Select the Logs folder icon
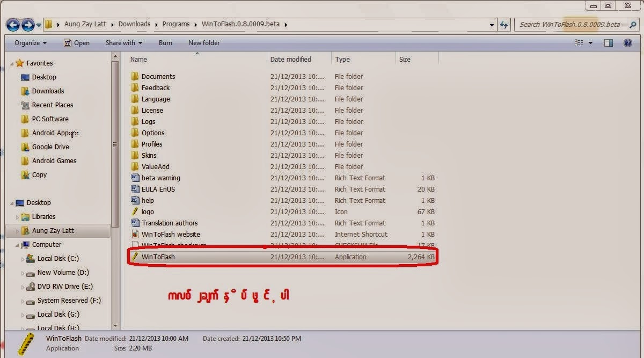 (135, 121)
